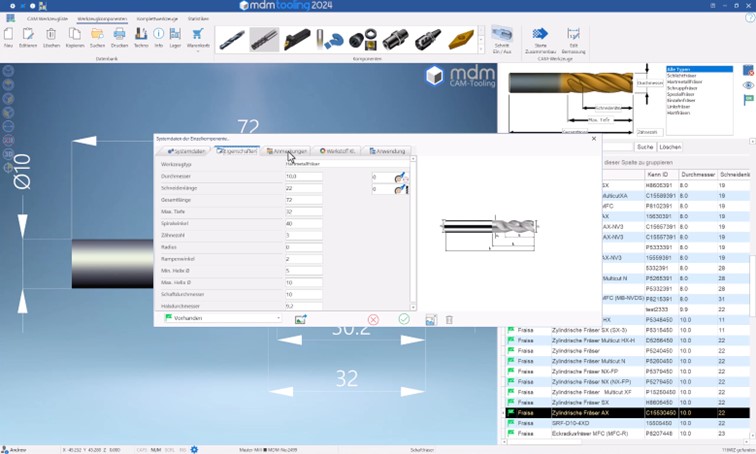Select the highlighted end mill component icon

[264, 40]
